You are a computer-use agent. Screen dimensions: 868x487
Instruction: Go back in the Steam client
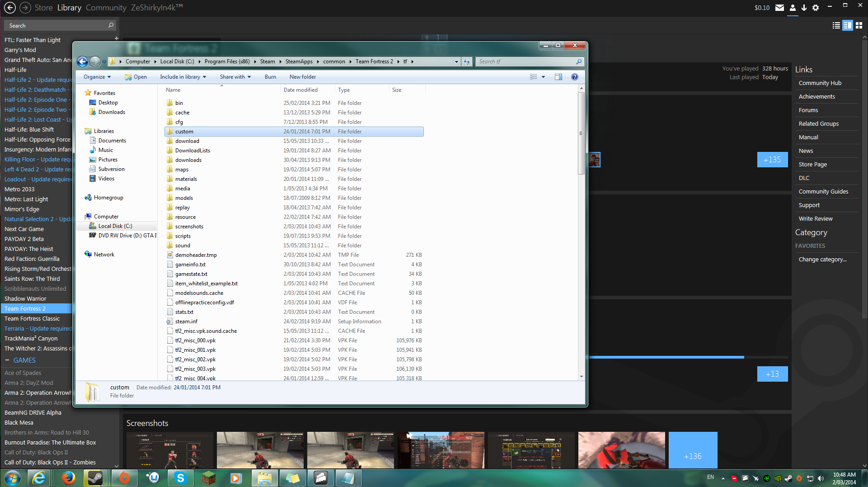(x=10, y=8)
